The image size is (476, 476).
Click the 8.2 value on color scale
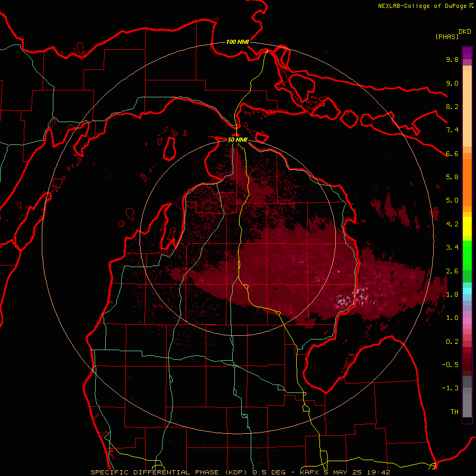(x=452, y=106)
